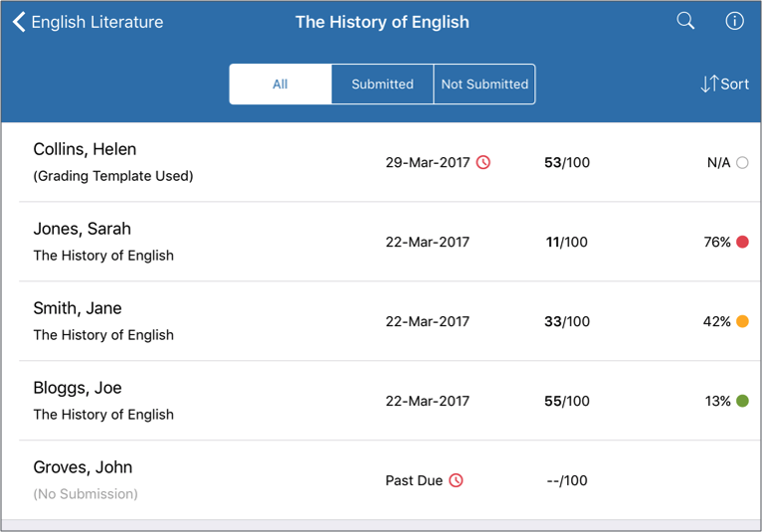Click the Sort arrows icon
Screen dimensions: 762x532
[709, 84]
